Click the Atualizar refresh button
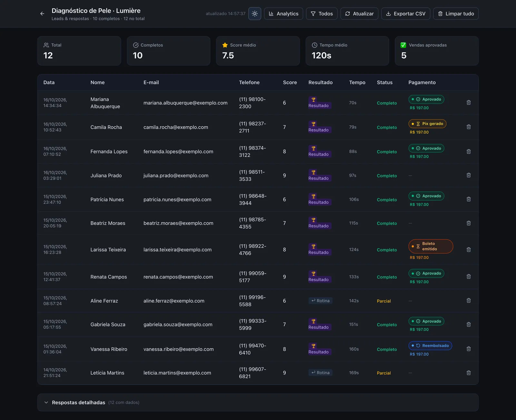Image resolution: width=516 pixels, height=420 pixels. 359,14
